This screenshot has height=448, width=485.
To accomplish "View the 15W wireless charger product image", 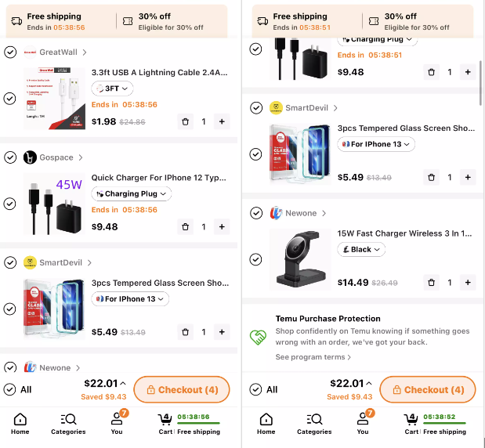I will click(300, 259).
